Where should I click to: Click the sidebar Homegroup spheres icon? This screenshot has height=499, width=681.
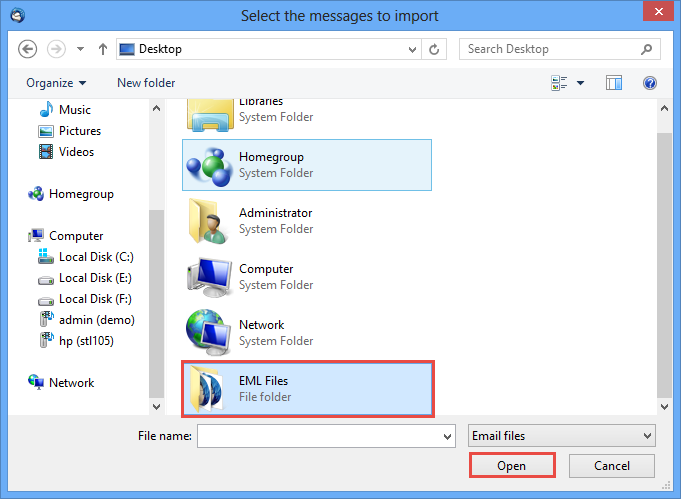(36, 194)
